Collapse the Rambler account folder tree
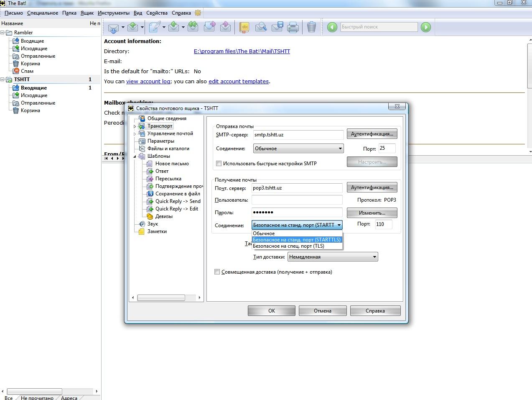Viewport: 532px width, 400px height. [x=3, y=33]
